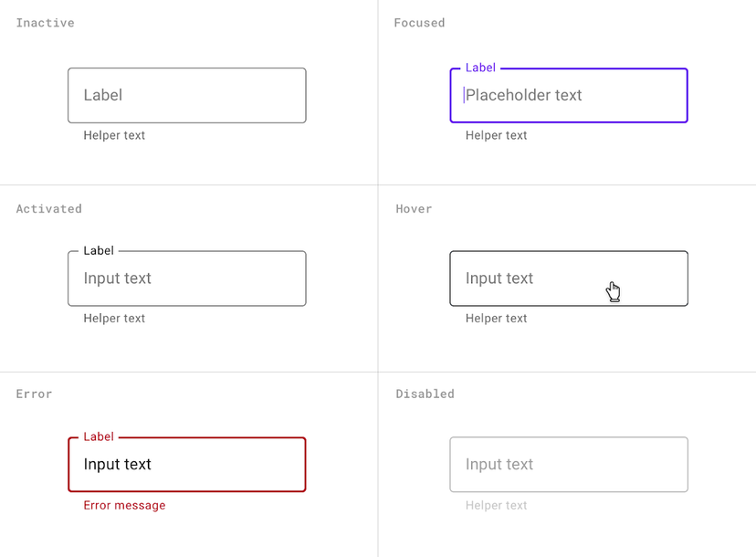Select the purple Label above Focused field
This screenshot has width=756, height=557.
480,67
